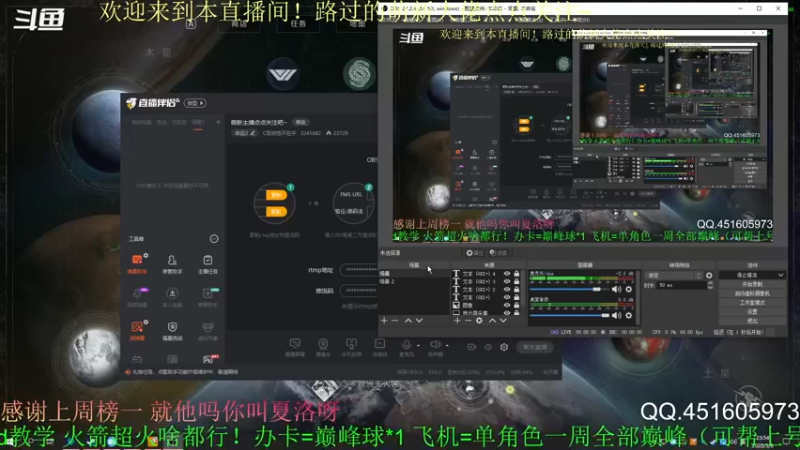Open the scene transition type dropdown in OBS

(674, 276)
